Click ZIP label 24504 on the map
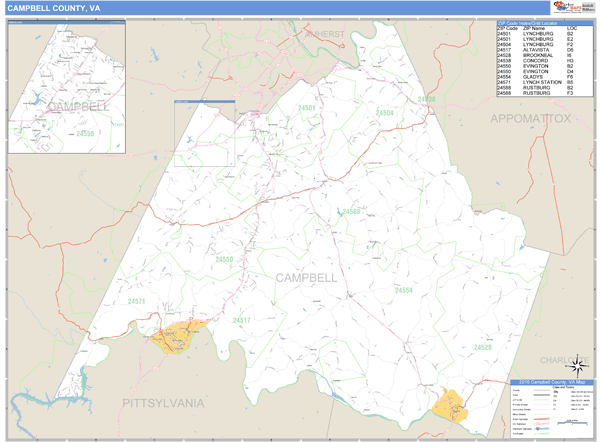 tap(385, 113)
